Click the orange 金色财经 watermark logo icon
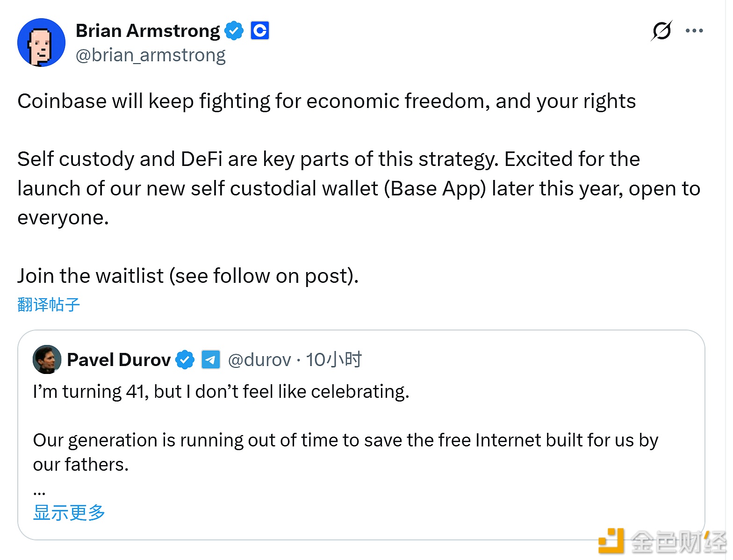Viewport: 733px width, 560px height. pos(611,541)
